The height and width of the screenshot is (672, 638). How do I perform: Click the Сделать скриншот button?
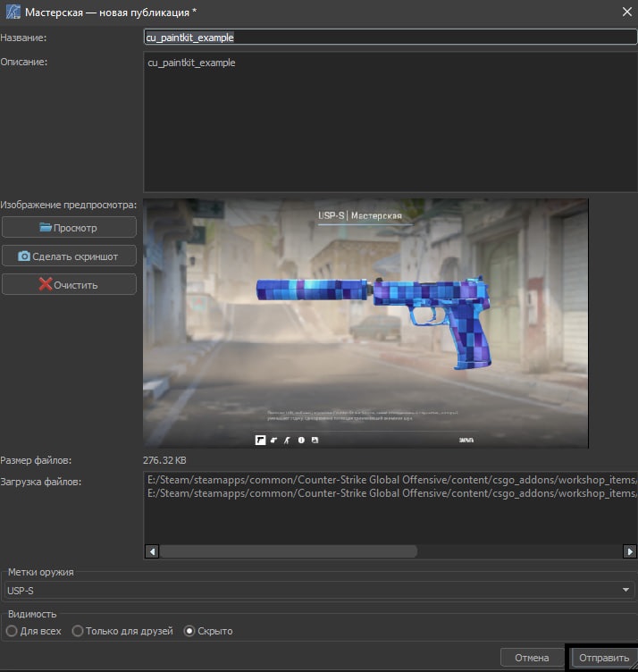69,256
